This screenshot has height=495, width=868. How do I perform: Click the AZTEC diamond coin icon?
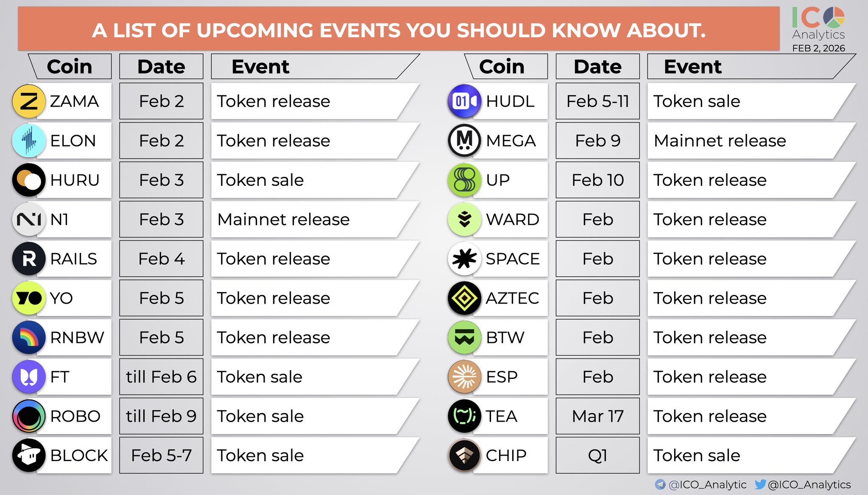pos(465,298)
